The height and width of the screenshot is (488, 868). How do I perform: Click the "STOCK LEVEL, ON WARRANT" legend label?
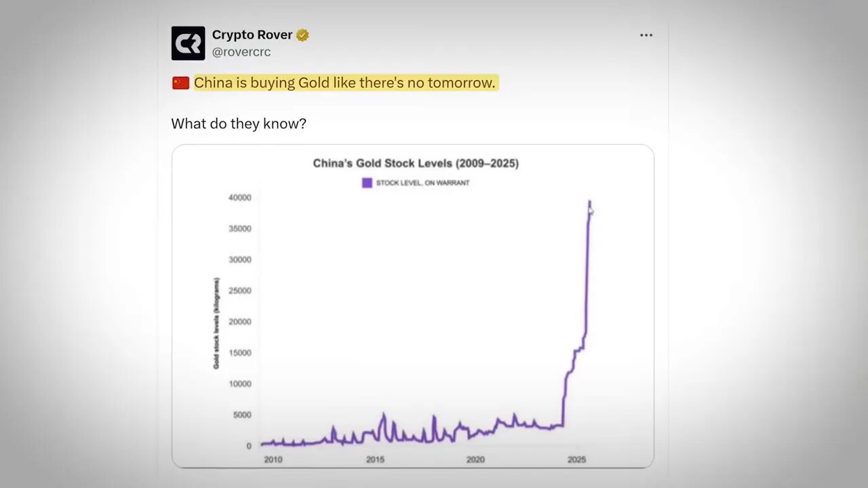coord(422,183)
